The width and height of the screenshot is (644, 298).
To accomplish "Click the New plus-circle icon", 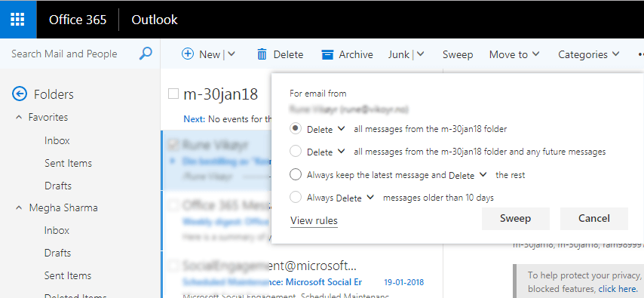I will tap(187, 54).
